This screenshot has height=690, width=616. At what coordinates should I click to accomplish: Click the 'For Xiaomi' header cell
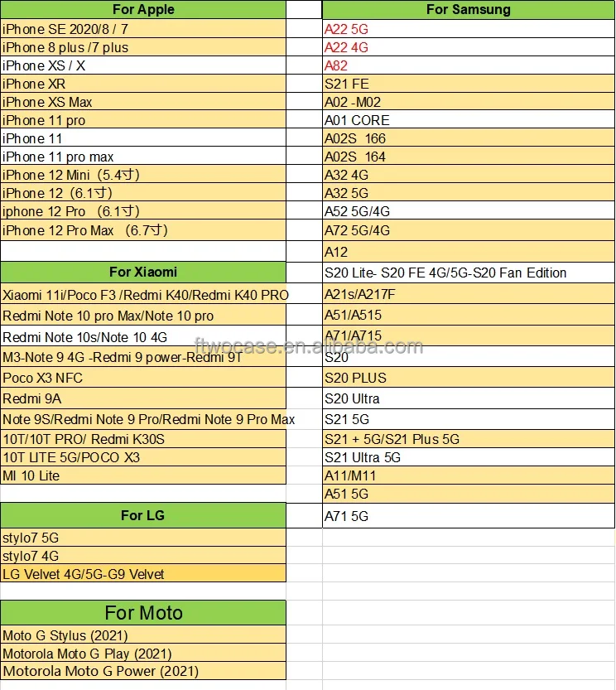tap(142, 272)
